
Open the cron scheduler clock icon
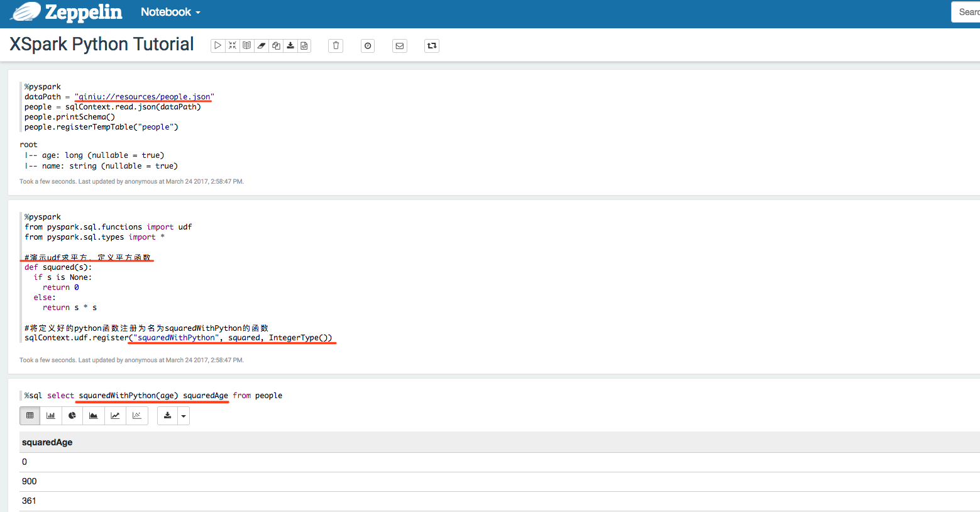tap(368, 45)
